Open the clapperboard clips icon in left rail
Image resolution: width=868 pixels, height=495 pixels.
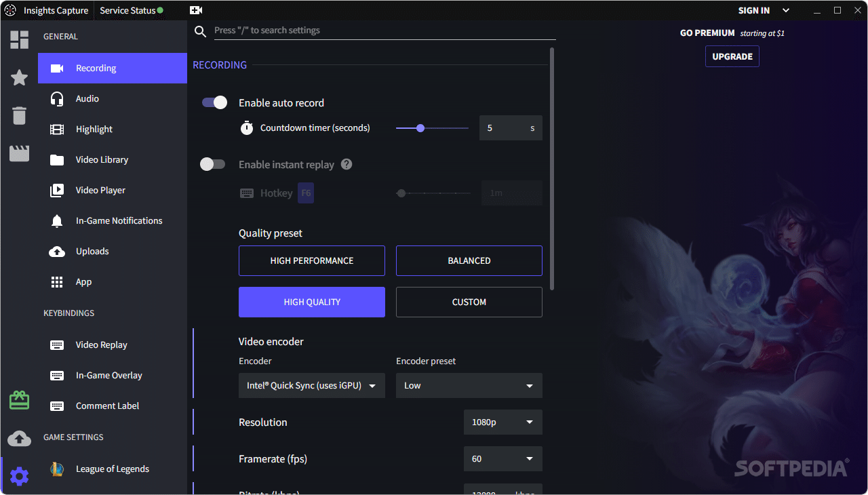point(19,153)
